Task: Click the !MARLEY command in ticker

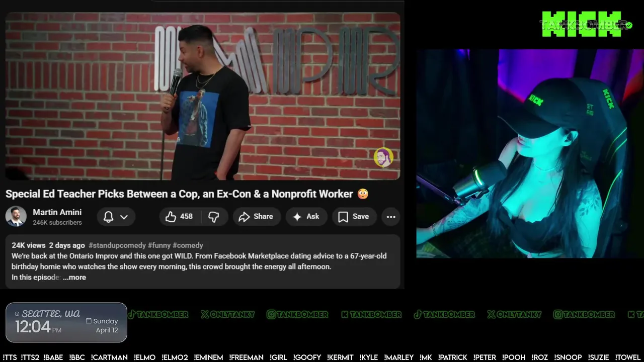Action: pos(398,357)
